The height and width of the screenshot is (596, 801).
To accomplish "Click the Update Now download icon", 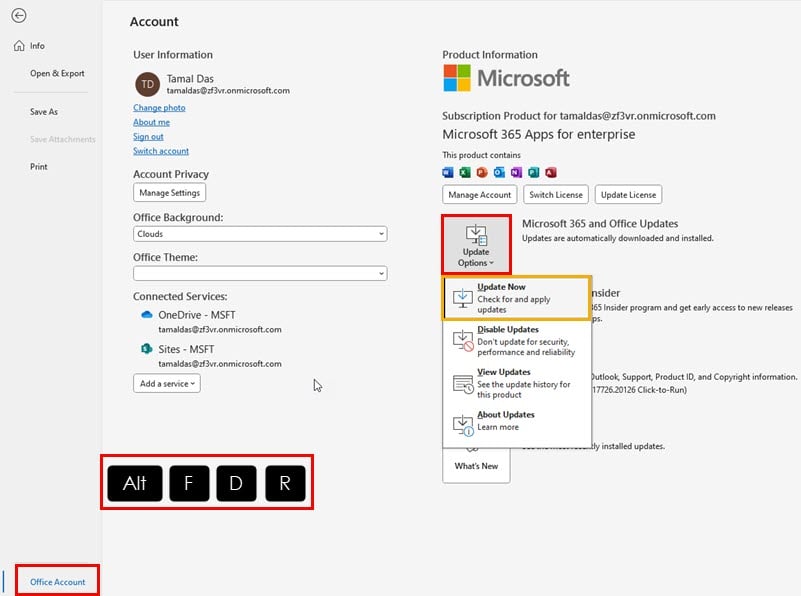I will click(x=462, y=298).
